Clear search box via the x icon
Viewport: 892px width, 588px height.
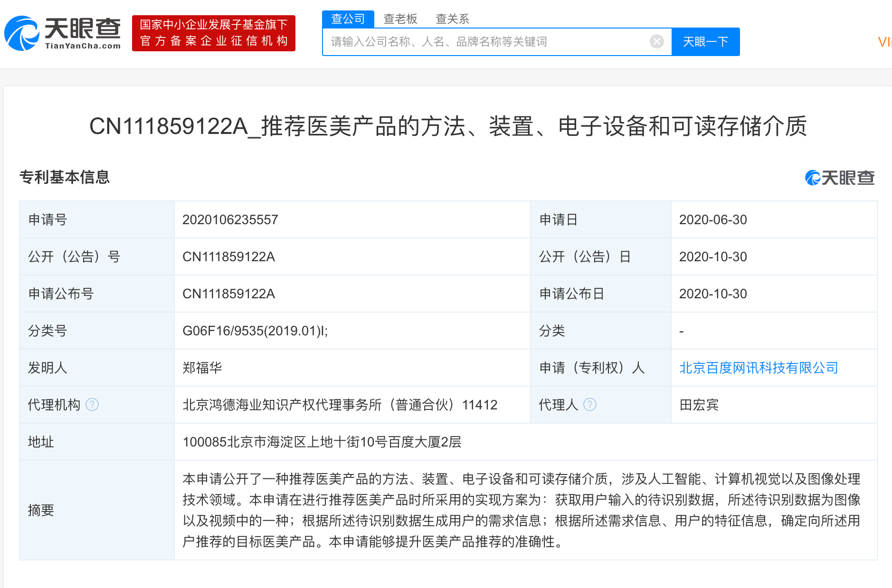pyautogui.click(x=656, y=41)
